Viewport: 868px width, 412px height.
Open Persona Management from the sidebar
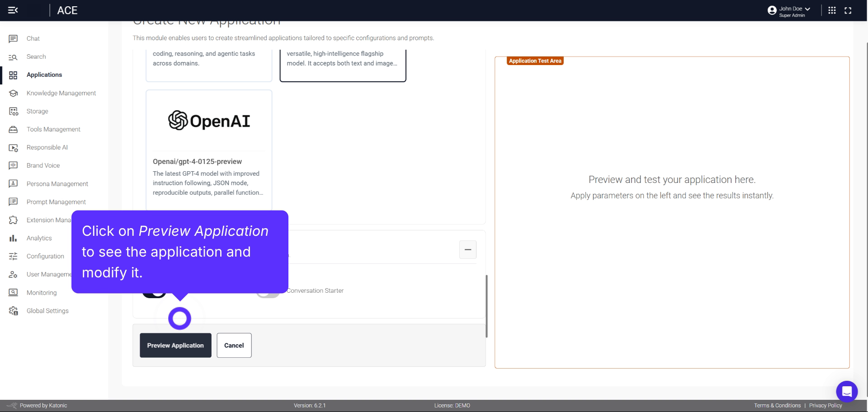[x=13, y=183]
